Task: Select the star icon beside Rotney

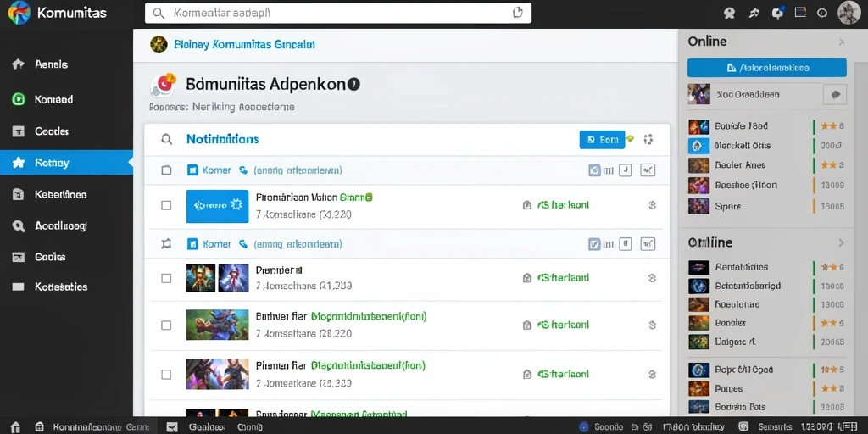Action: 19,163
